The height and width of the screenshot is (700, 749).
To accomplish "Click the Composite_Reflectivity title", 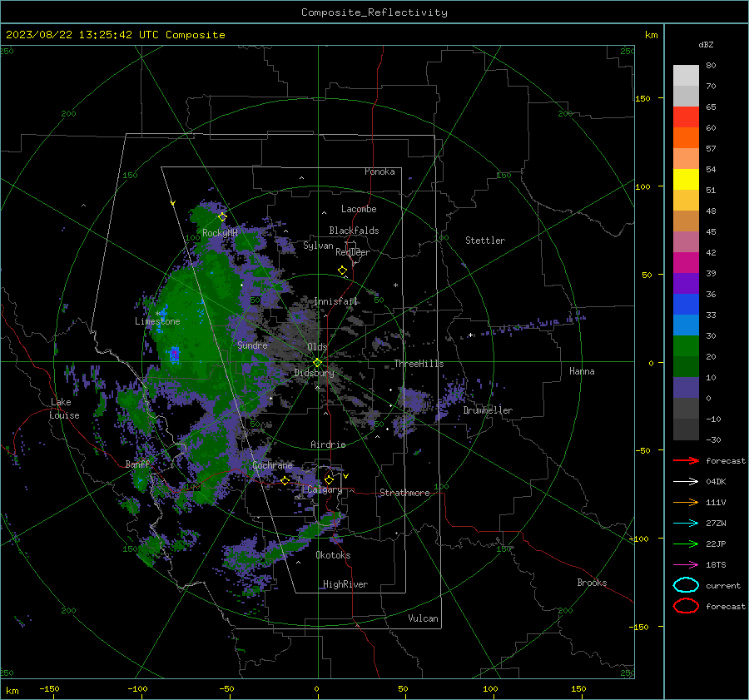I will tap(374, 12).
